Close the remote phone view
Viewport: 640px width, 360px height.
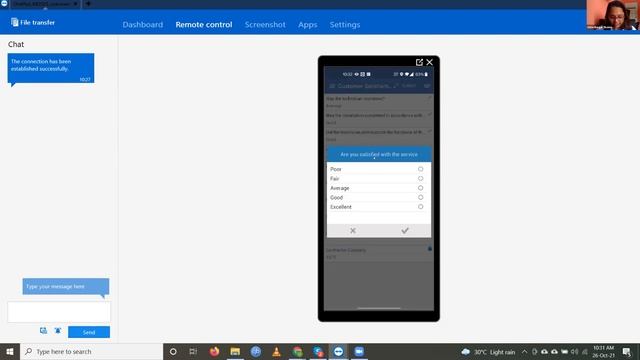click(429, 62)
